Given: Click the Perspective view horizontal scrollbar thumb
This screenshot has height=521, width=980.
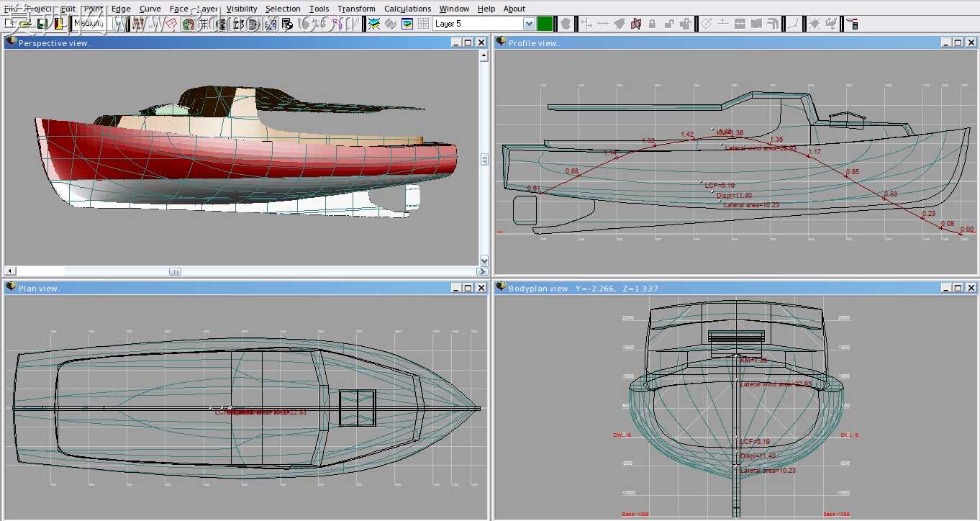Looking at the screenshot, I should coord(175,271).
